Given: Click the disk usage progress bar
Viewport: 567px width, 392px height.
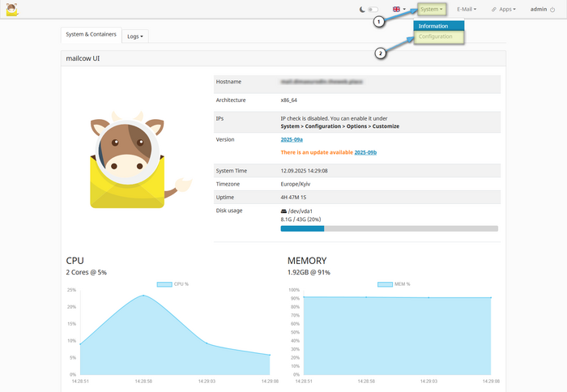Looking at the screenshot, I should [389, 228].
